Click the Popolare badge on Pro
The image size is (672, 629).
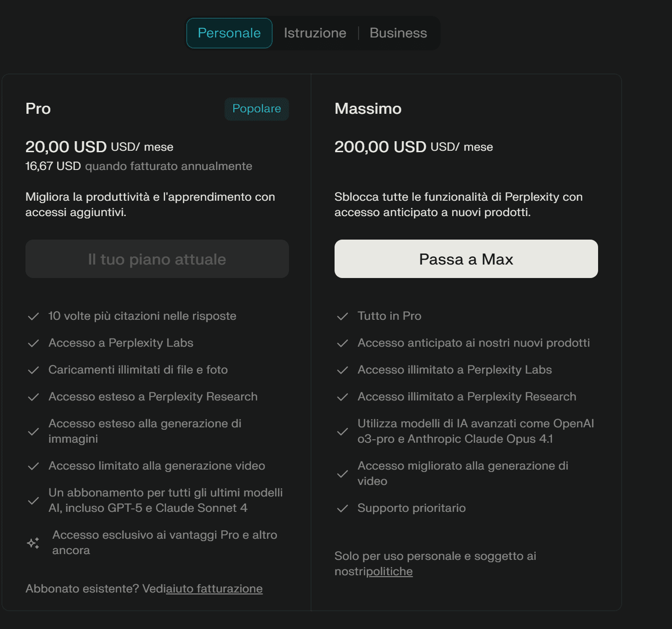click(256, 109)
